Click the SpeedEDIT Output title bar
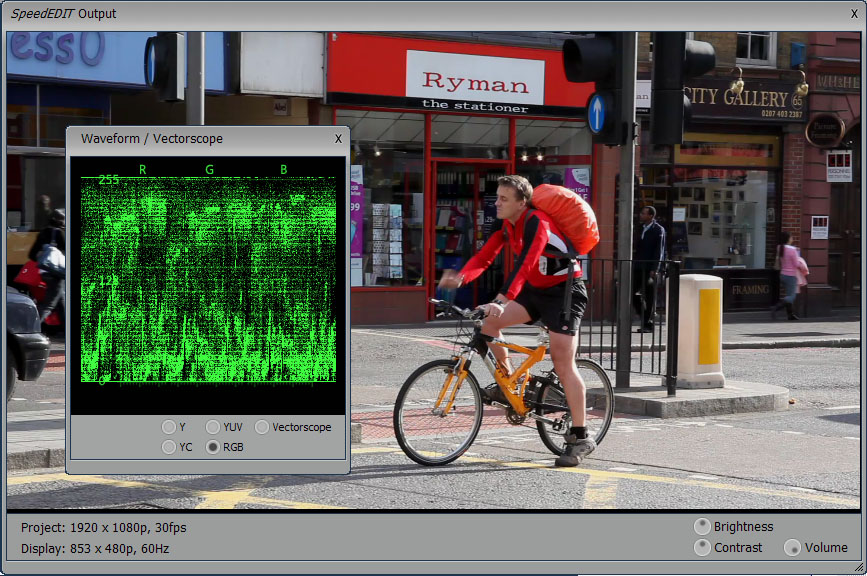The height and width of the screenshot is (576, 867). click(400, 14)
